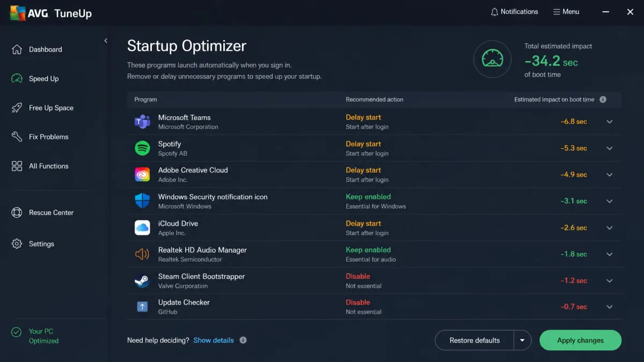Open Free Up Space in the sidebar

click(51, 108)
